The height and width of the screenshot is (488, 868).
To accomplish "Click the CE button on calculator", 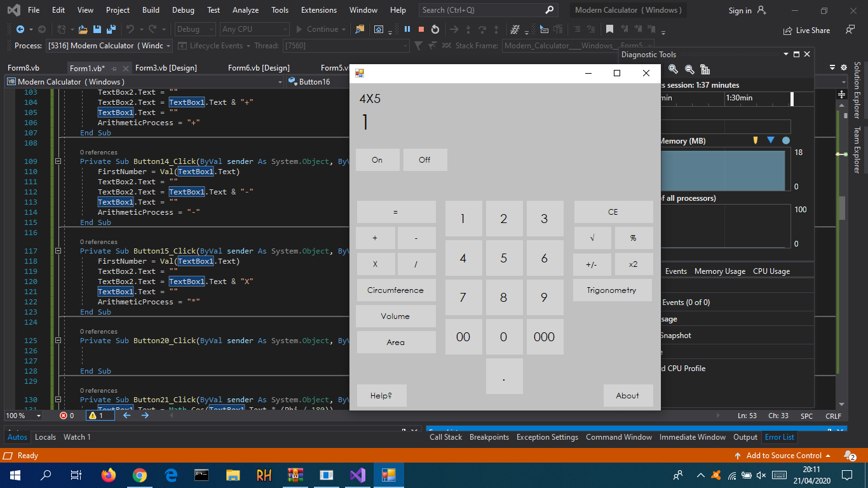I will pyautogui.click(x=613, y=212).
